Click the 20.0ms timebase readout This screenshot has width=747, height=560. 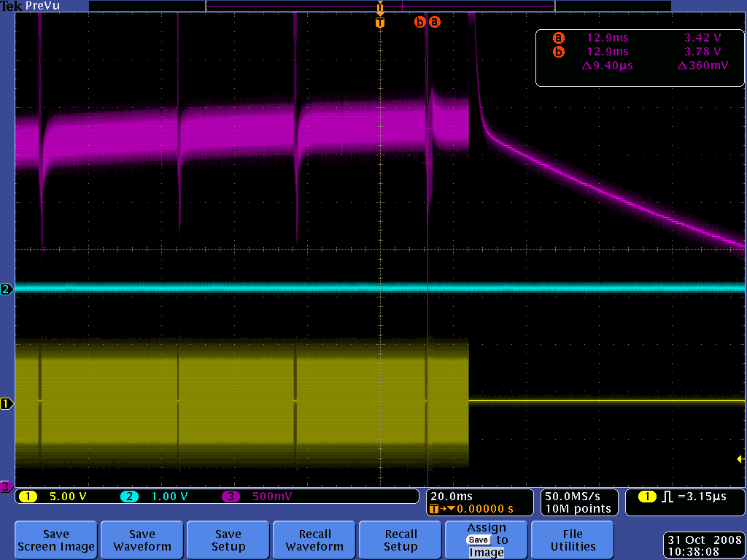[451, 497]
